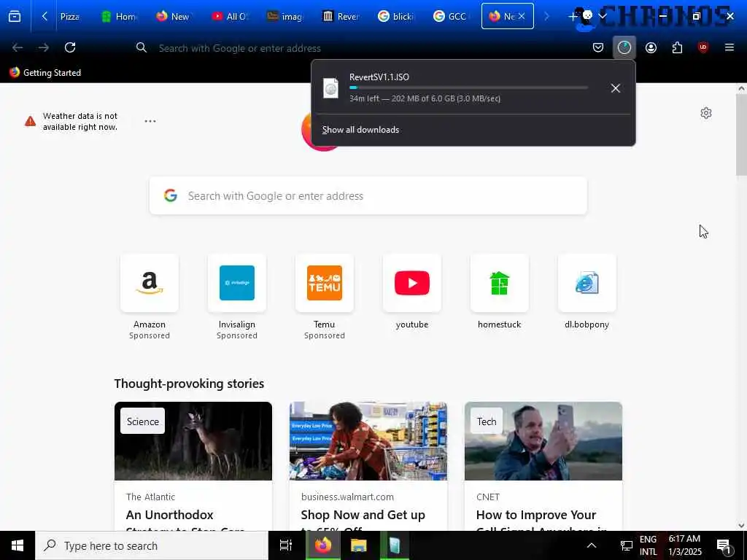Viewport: 747px width, 560px height.
Task: Open Getting Started bookmark
Action: pos(45,73)
